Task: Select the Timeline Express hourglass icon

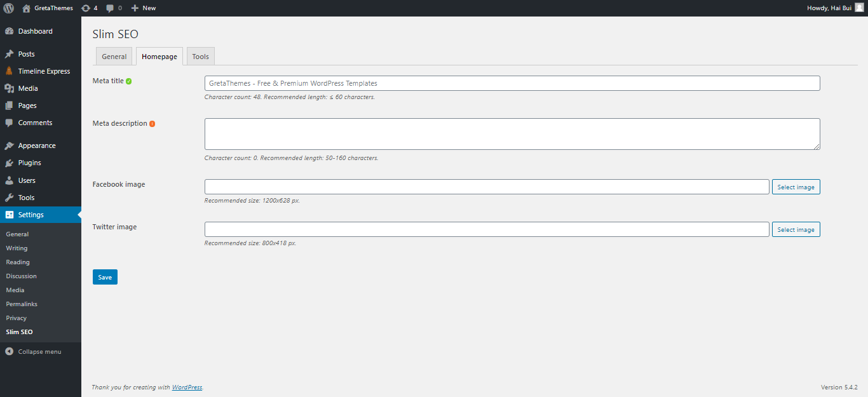Action: coord(8,71)
